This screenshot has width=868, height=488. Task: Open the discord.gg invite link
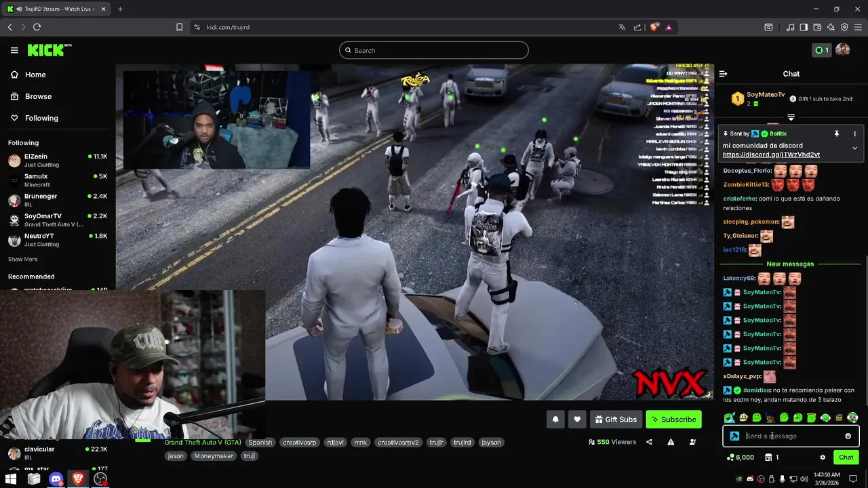(771, 155)
